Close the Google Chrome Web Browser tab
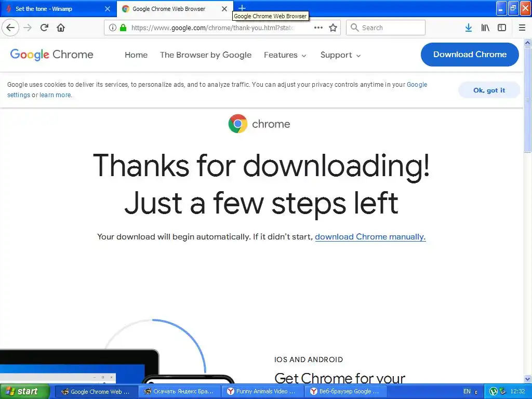The height and width of the screenshot is (399, 532). [x=224, y=9]
